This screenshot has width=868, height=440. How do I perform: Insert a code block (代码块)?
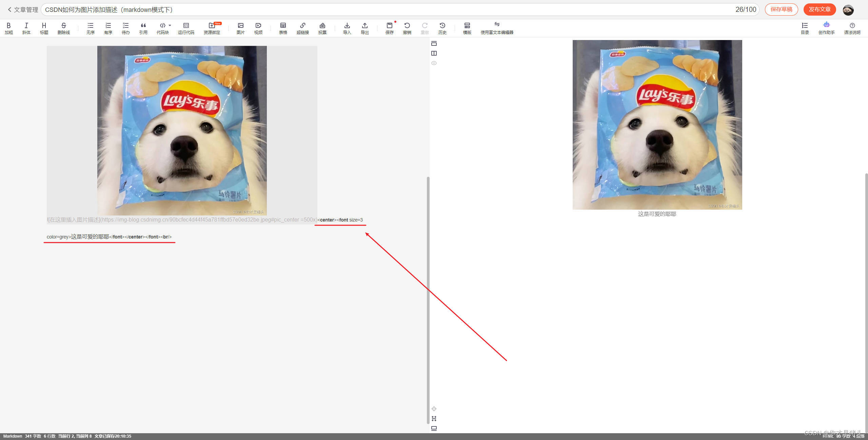163,28
